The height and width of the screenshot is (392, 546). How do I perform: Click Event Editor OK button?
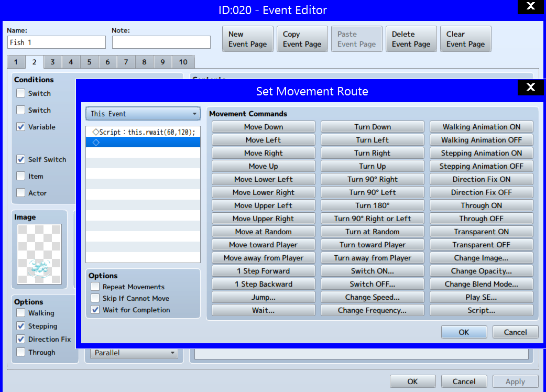[412, 382]
